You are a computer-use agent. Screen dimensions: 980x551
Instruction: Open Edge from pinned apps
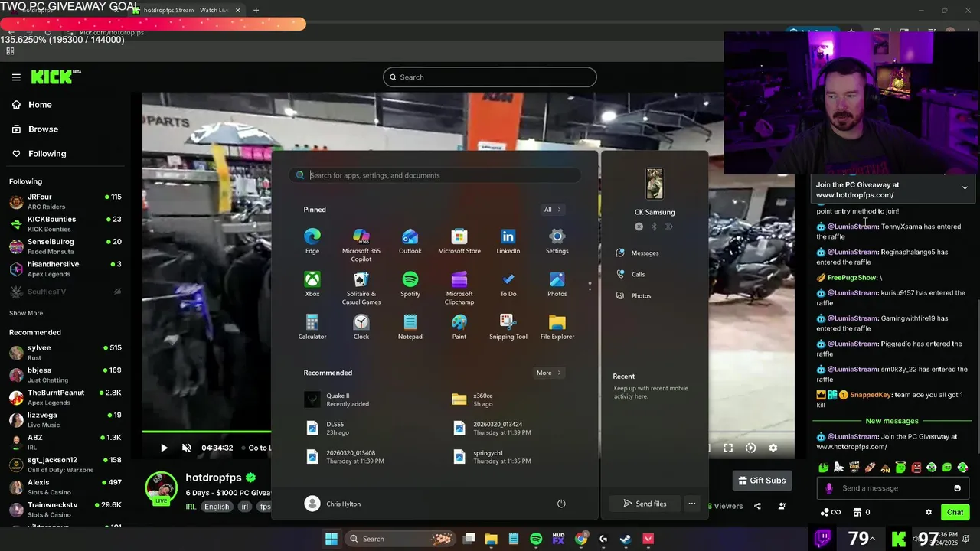(312, 241)
